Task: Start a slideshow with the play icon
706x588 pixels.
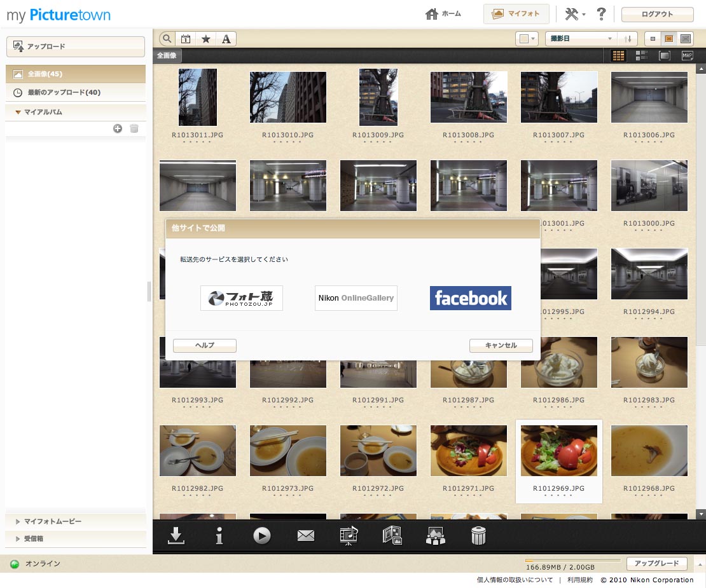Action: pos(262,535)
